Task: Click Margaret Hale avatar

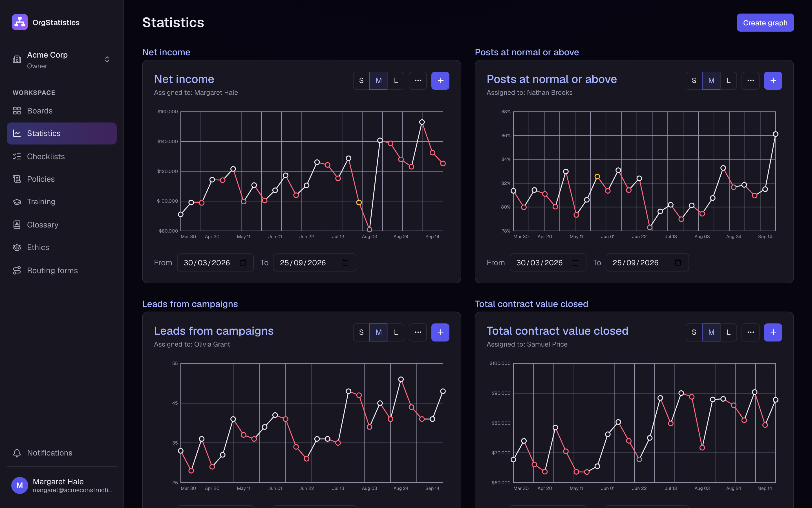Action: (20, 485)
